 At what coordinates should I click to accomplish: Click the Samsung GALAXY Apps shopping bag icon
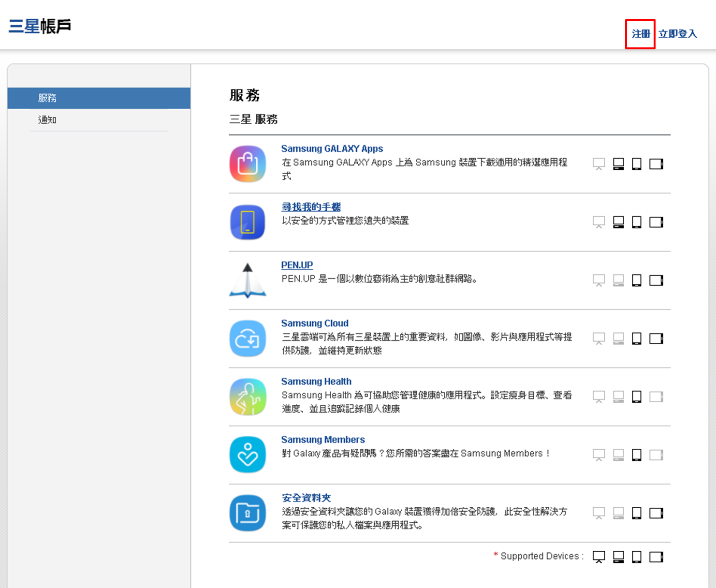pos(248,163)
